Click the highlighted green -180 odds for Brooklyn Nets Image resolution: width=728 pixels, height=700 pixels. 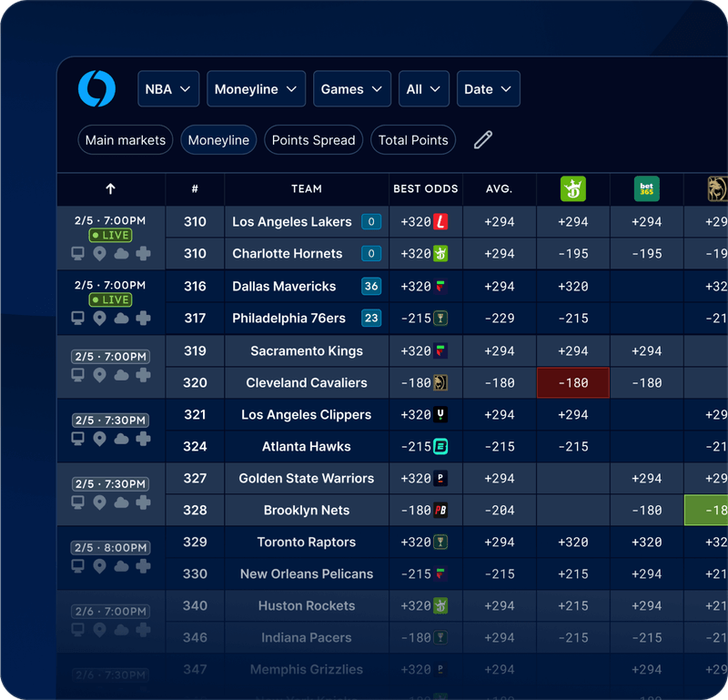tap(709, 510)
